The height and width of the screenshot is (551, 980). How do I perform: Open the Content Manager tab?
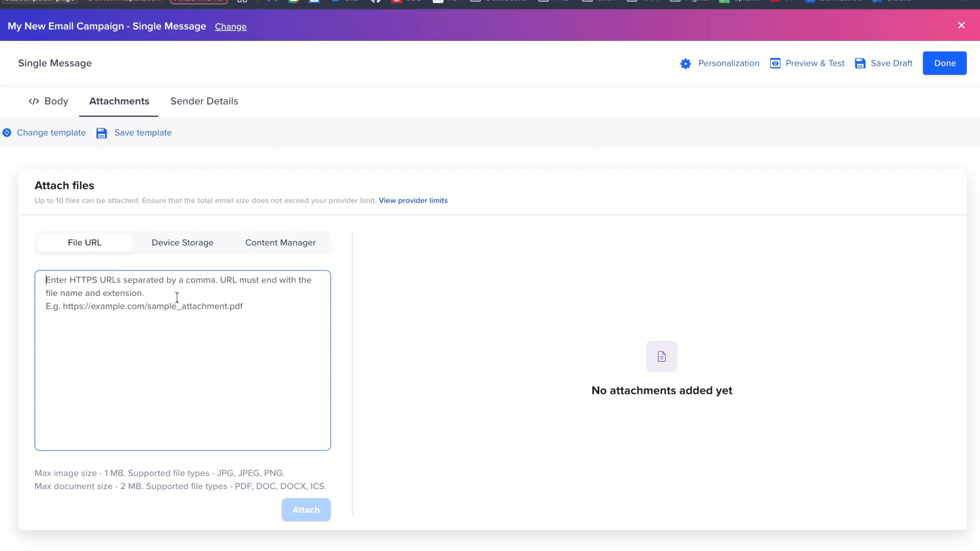pos(280,242)
